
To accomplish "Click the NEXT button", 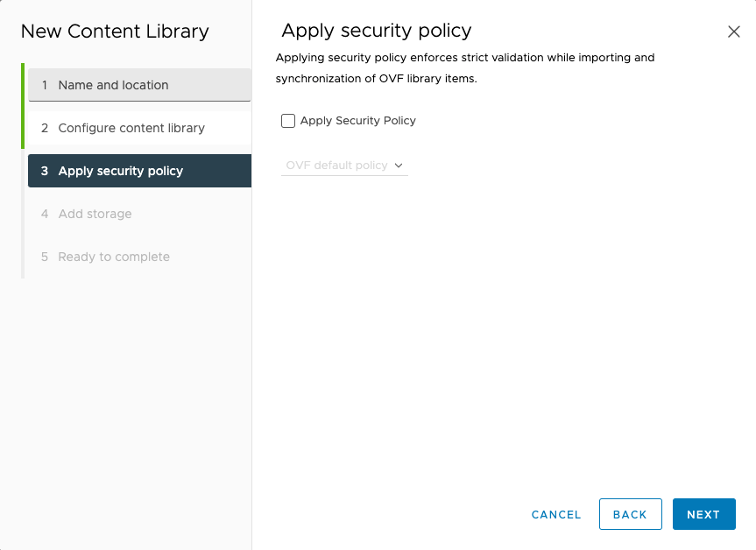I will pos(704,514).
